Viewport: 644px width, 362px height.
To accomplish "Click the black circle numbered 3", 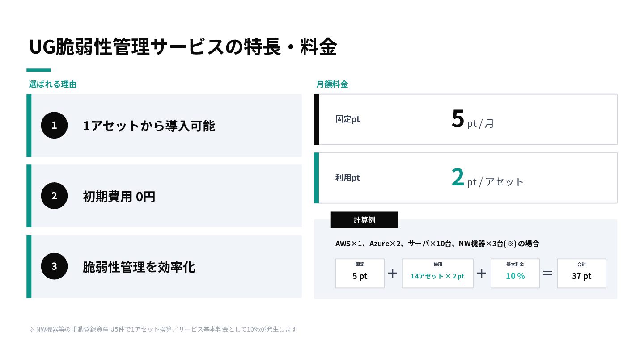I will (54, 266).
